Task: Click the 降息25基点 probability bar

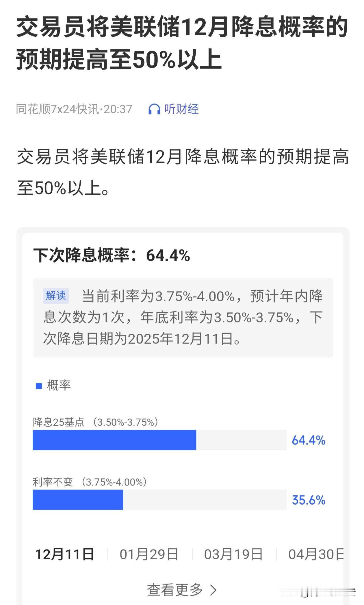Action: tap(116, 441)
